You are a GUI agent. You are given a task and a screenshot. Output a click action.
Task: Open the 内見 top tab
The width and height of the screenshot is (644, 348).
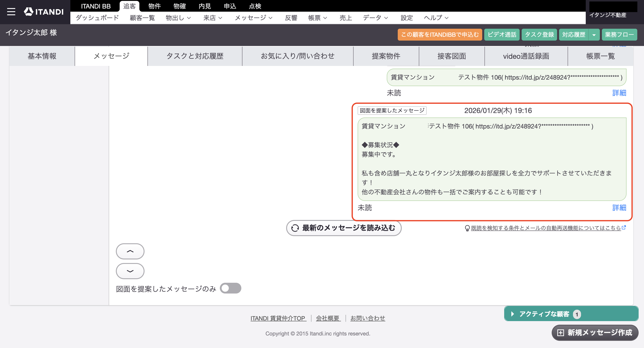205,6
